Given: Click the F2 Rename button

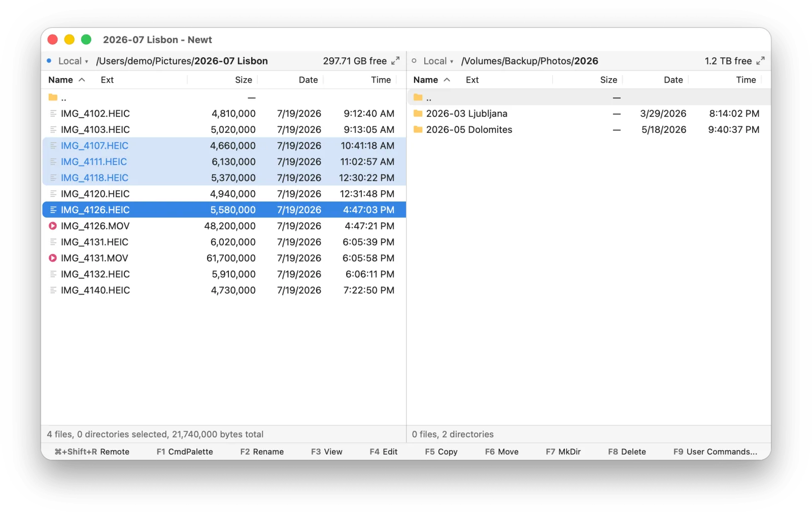Looking at the screenshot, I should coord(262,452).
